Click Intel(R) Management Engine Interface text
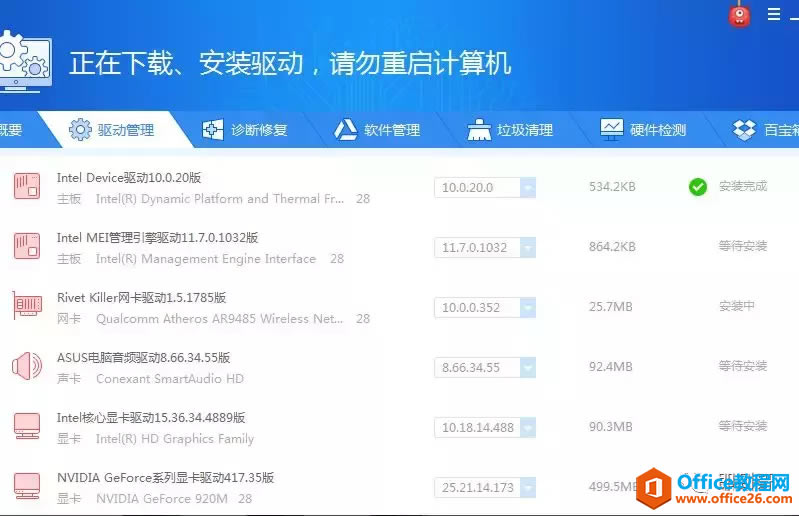Screen dimensions: 799x516 (206, 259)
